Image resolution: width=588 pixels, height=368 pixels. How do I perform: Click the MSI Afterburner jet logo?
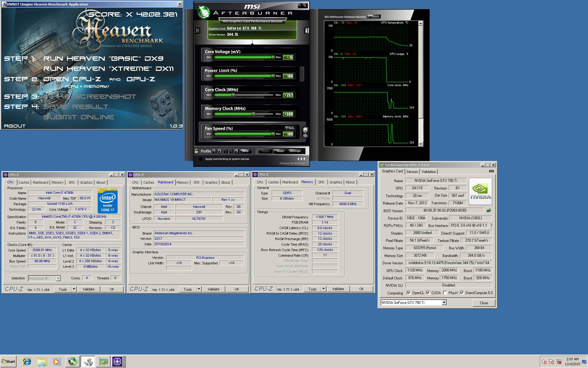coord(203,12)
